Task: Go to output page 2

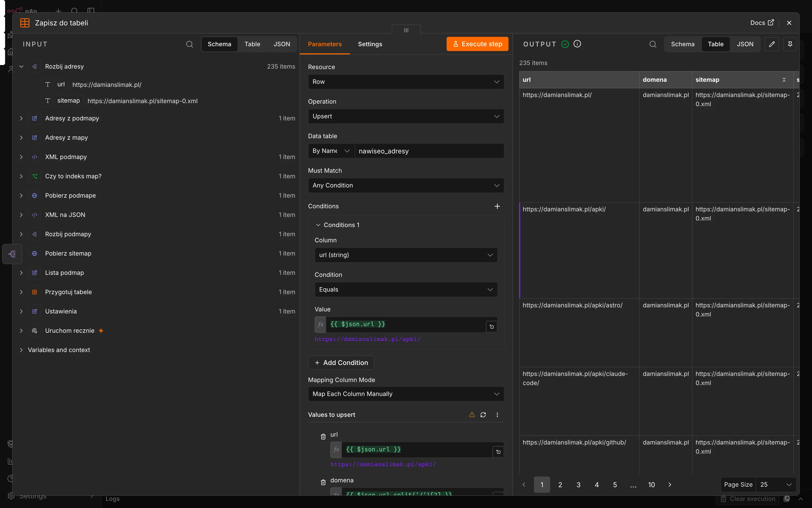Action: [560, 484]
